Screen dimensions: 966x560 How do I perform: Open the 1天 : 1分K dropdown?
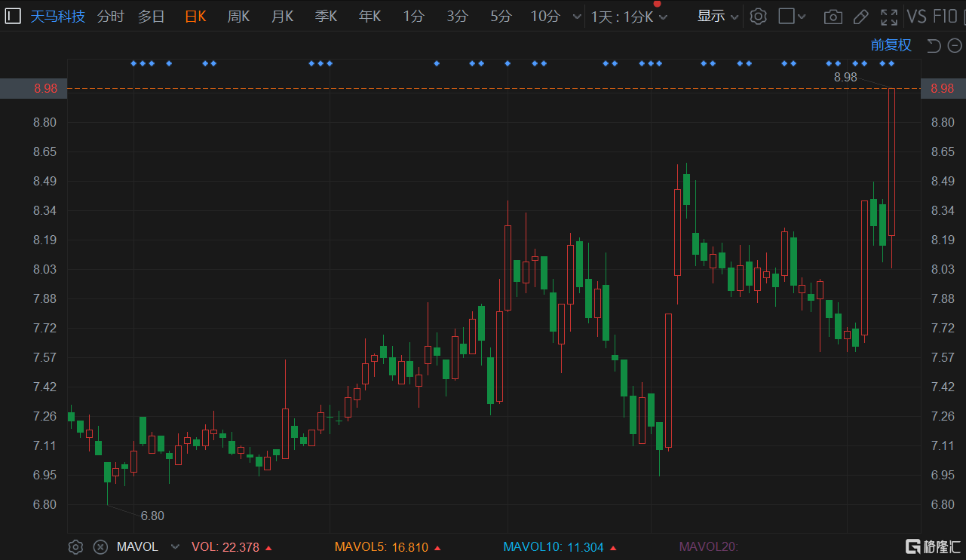630,17
